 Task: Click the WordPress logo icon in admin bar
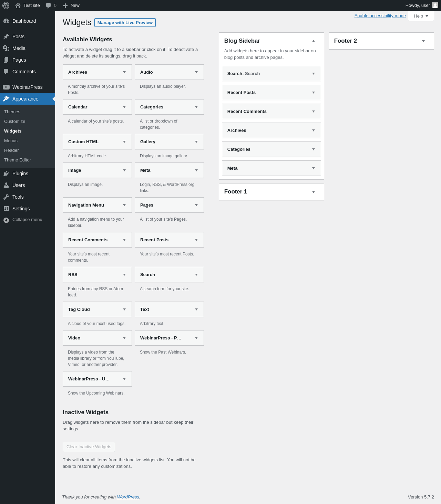click(x=6, y=6)
